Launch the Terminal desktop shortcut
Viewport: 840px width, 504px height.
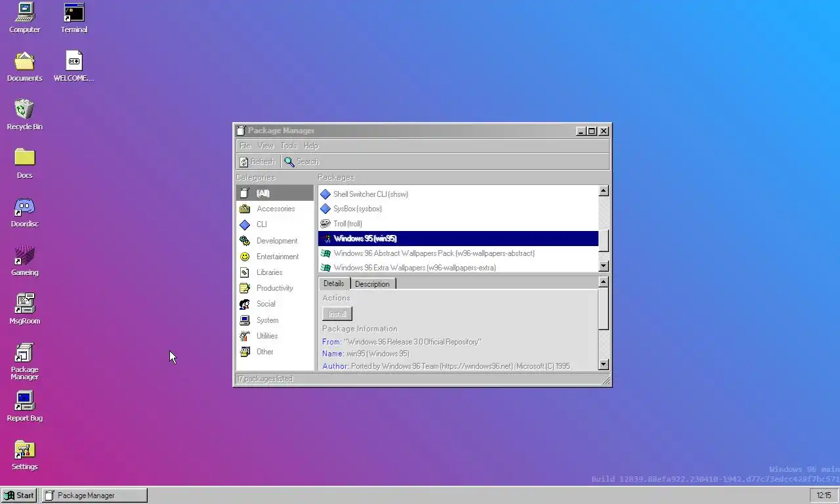click(74, 18)
